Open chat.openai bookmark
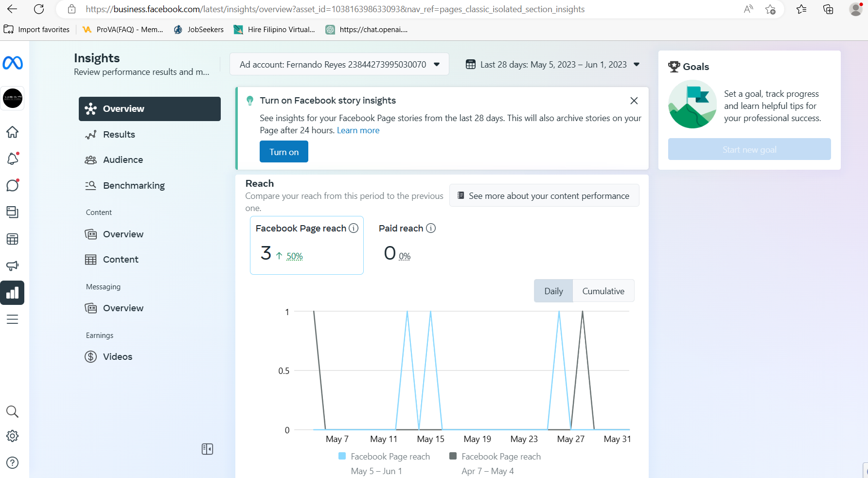Viewport: 868px width, 478px height. [367, 30]
